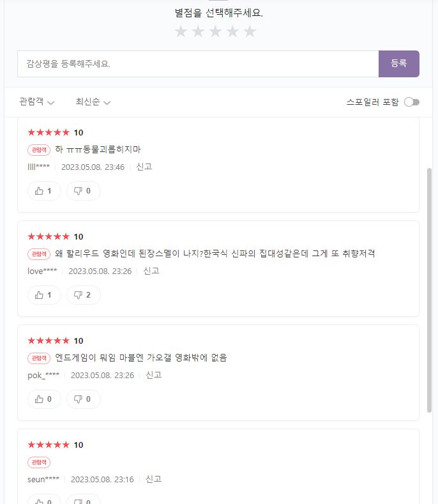Click the 감상평을 등록해주세요 input field
This screenshot has height=504, width=438.
(x=198, y=64)
